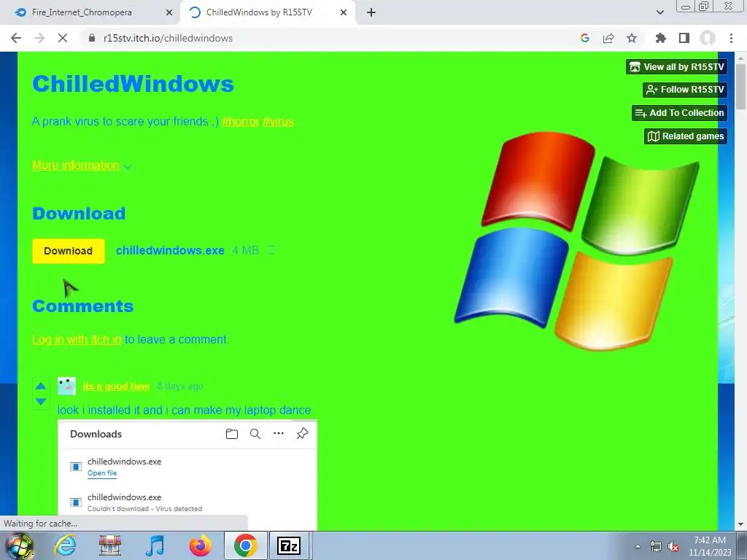
Task: Open the its a good time user profile
Action: 116,386
